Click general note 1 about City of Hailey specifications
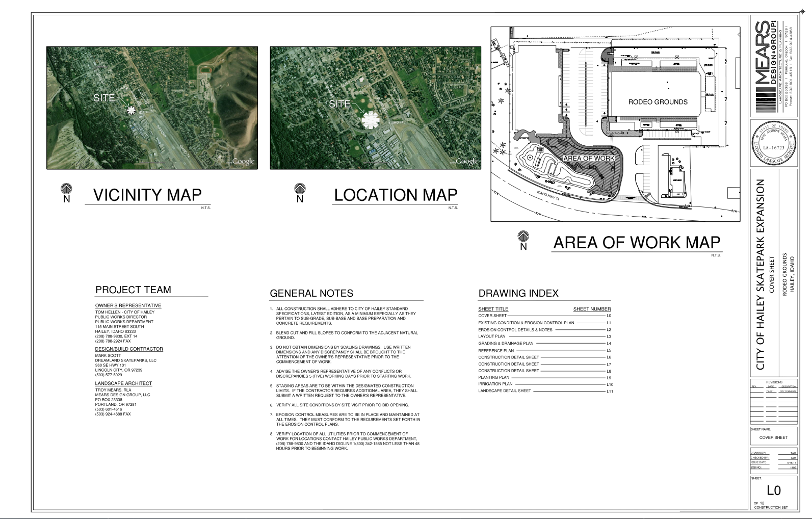812x519 pixels. click(x=344, y=316)
